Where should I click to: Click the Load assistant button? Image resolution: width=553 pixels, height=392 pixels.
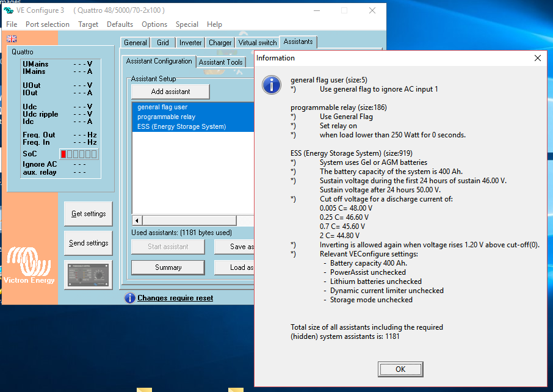coord(234,267)
